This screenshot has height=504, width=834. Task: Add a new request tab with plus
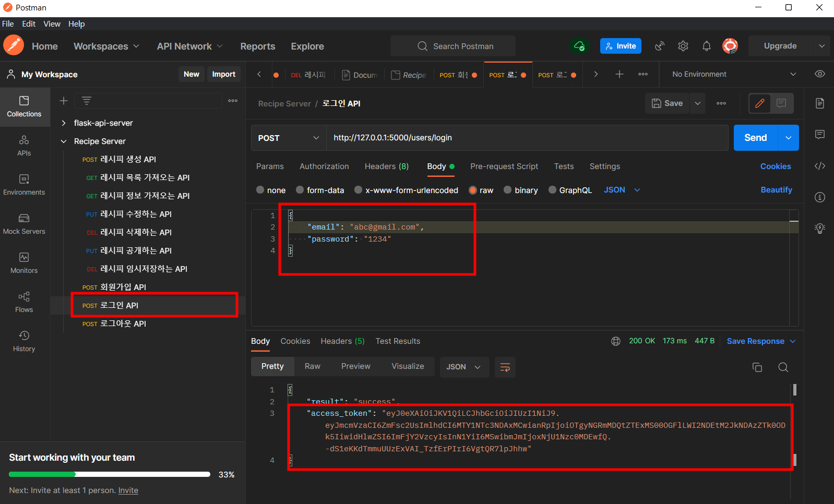pos(619,74)
